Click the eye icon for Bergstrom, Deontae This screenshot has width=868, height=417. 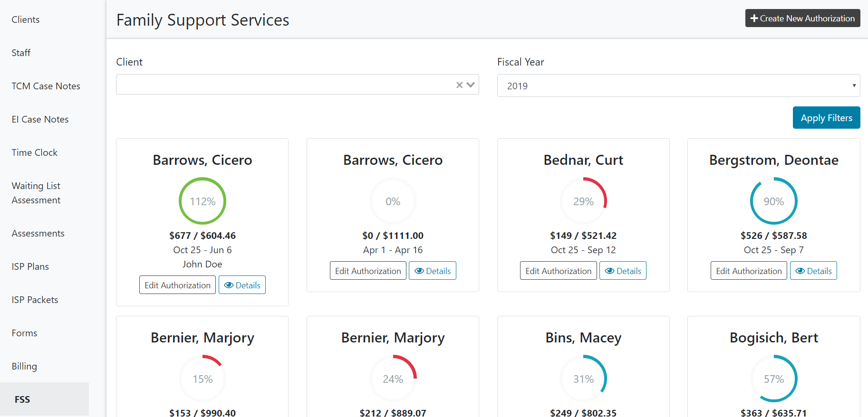(x=800, y=271)
